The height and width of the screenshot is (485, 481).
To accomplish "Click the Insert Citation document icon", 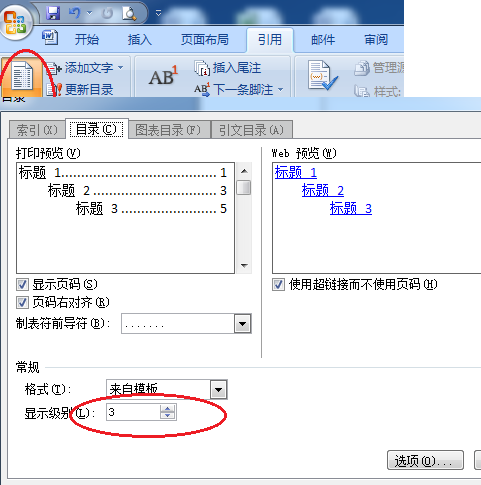I will 322,75.
